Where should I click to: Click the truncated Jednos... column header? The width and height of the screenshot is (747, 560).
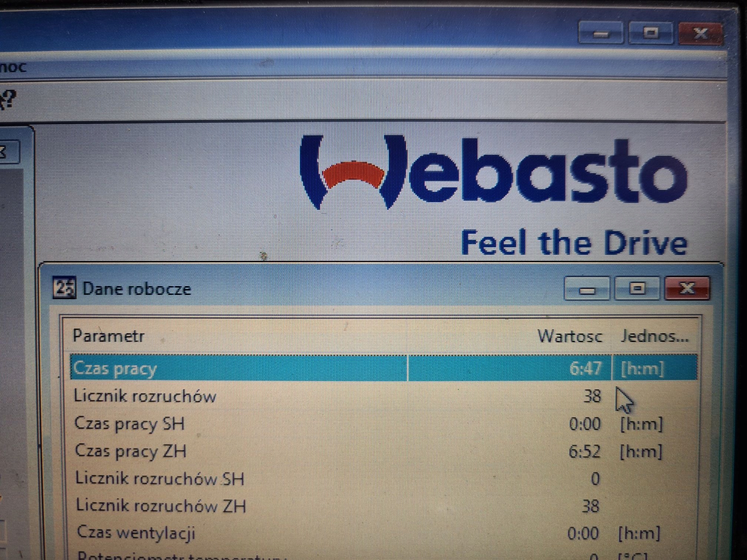pos(655,336)
